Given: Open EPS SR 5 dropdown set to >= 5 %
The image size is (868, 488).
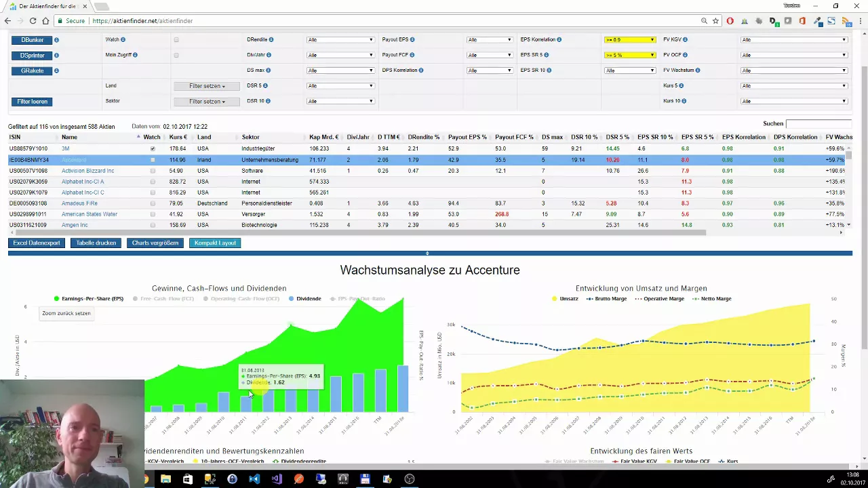Looking at the screenshot, I should click(630, 55).
